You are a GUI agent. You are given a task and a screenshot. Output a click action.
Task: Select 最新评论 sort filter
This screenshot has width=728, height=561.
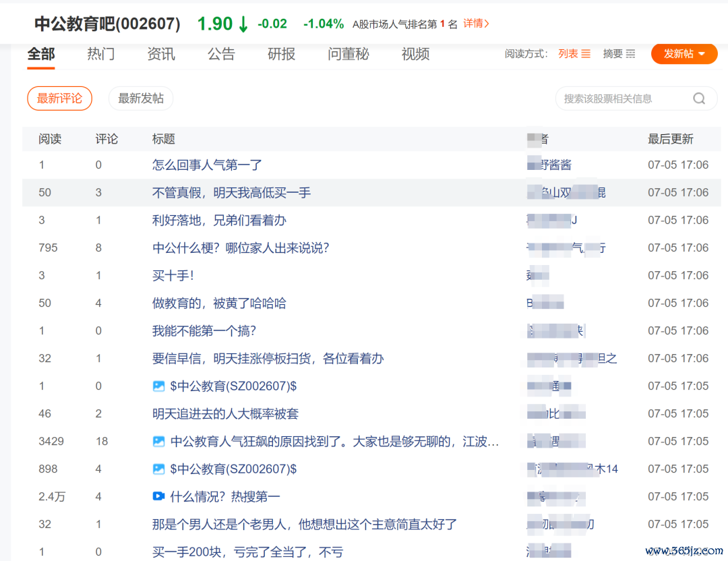pos(59,98)
